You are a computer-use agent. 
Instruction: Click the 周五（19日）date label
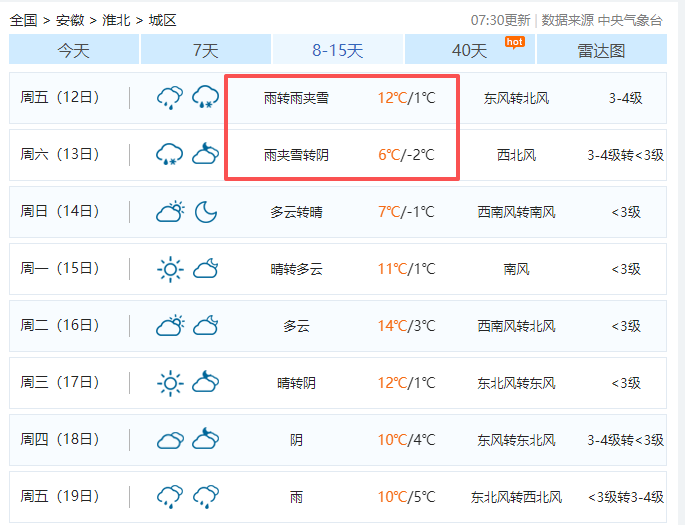pos(60,497)
